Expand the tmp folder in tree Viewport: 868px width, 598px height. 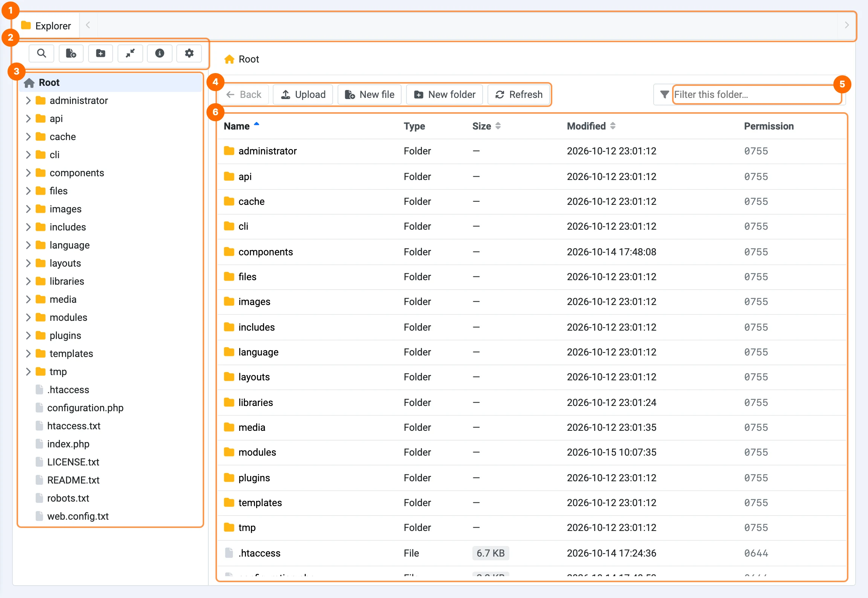point(28,372)
